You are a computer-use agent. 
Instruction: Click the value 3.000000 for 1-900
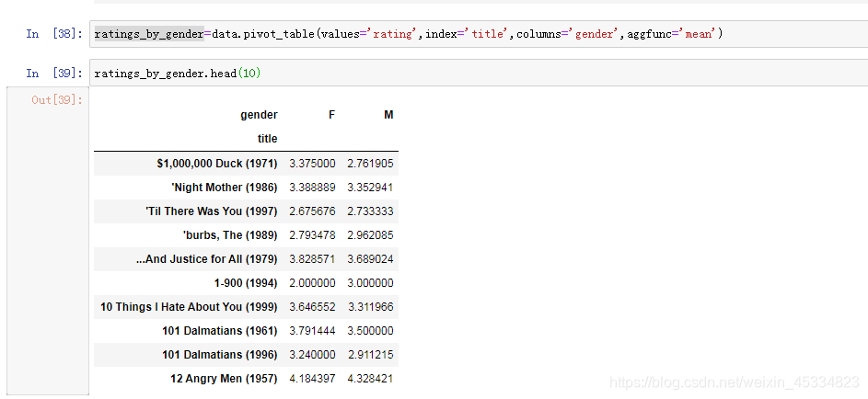pyautogui.click(x=370, y=283)
